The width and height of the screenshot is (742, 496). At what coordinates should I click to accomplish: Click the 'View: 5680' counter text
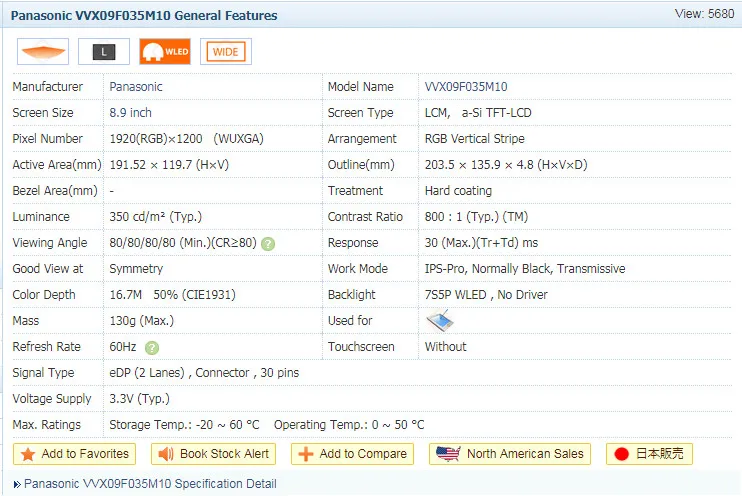tap(705, 14)
